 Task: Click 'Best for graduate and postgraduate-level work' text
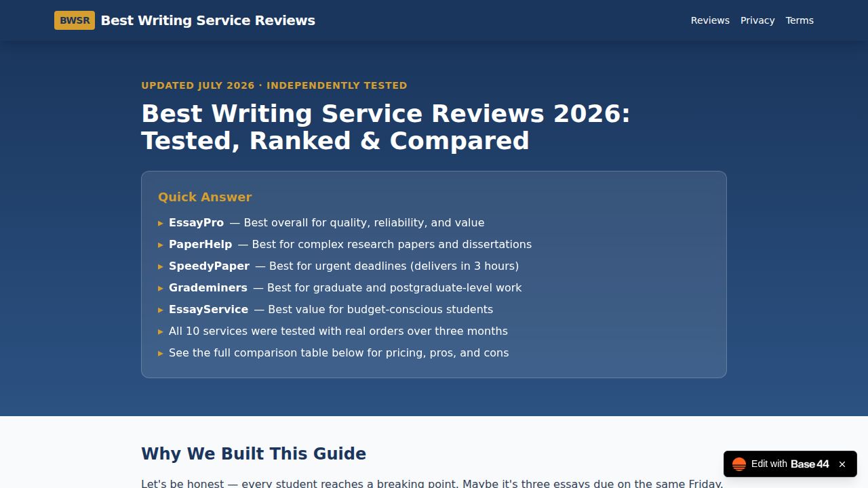(395, 287)
